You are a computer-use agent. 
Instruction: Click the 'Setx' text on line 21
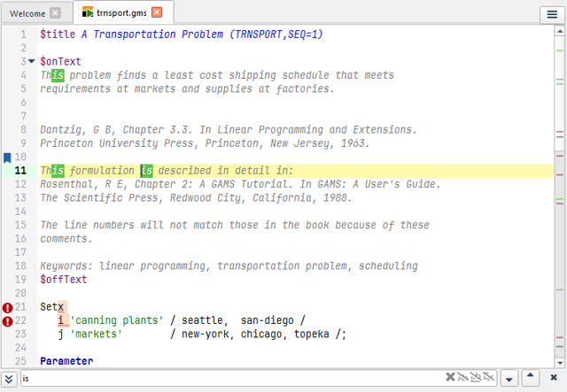coord(52,307)
